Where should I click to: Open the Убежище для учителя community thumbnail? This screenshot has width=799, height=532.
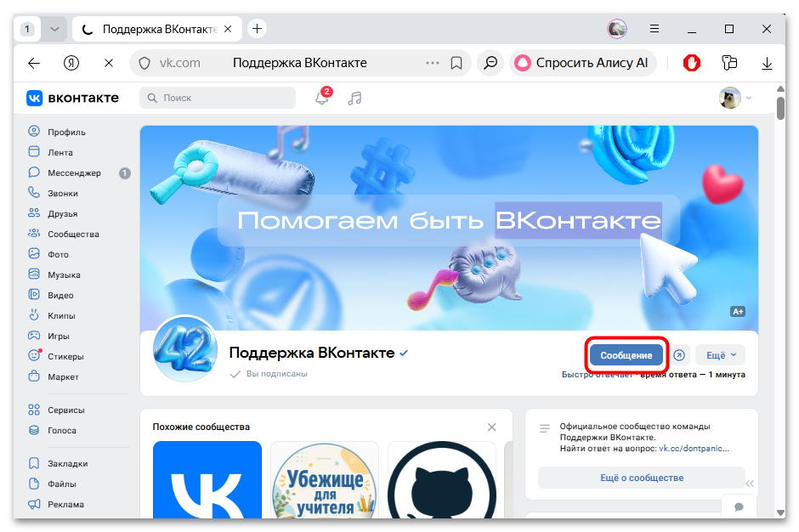(325, 480)
